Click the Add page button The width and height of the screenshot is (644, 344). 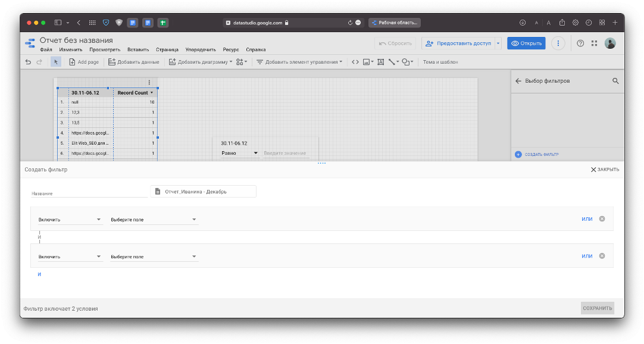pos(84,62)
